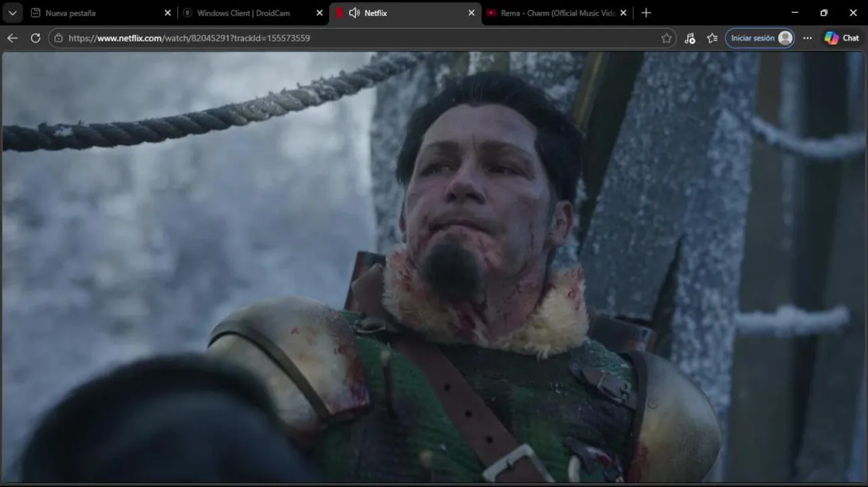The image size is (868, 487).
Task: Add page to favorites with star icon
Action: [x=667, y=38]
